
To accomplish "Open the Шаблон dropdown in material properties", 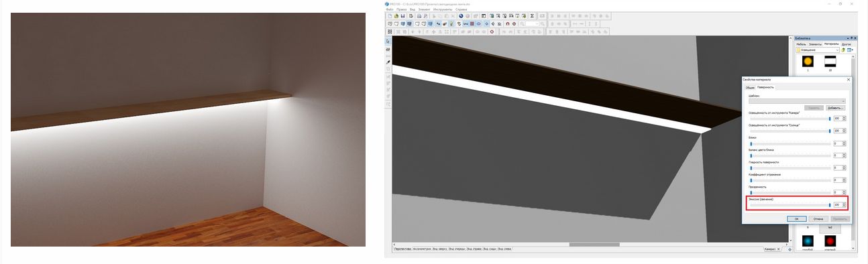I will point(796,101).
